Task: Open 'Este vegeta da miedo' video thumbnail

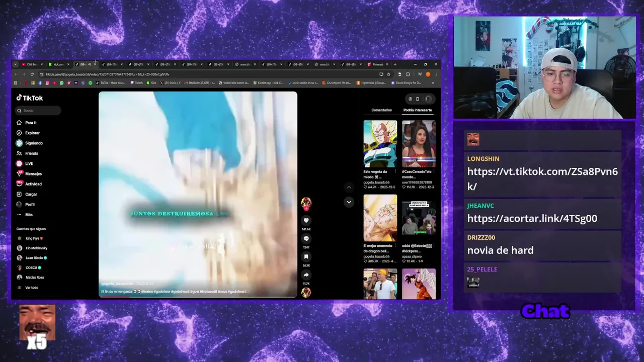Action: click(380, 143)
